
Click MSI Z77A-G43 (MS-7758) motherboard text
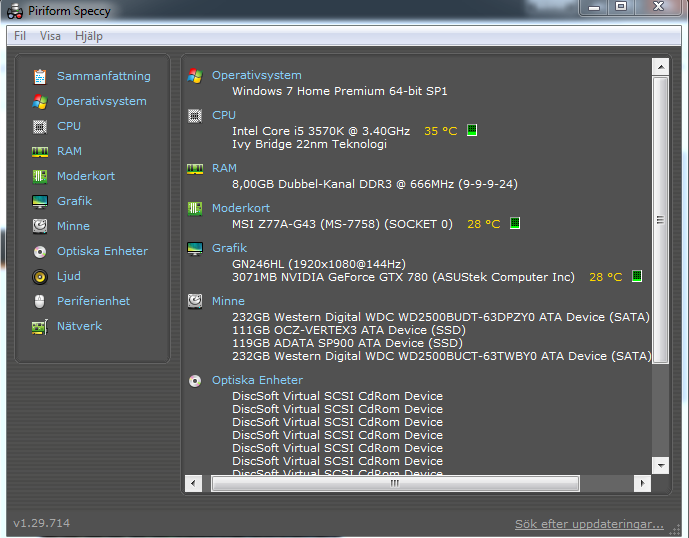(x=342, y=224)
